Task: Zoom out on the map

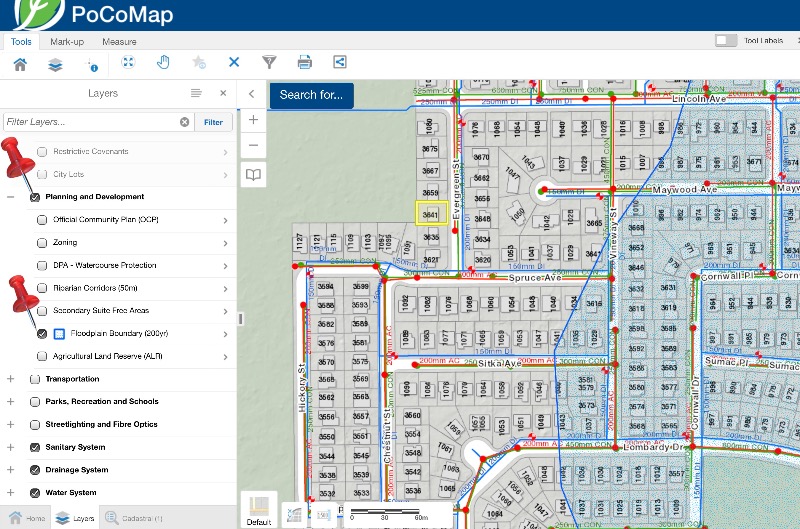Action: (x=253, y=145)
